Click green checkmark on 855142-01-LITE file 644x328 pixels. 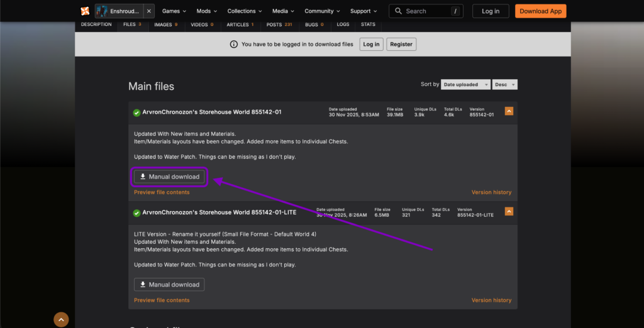tap(136, 213)
